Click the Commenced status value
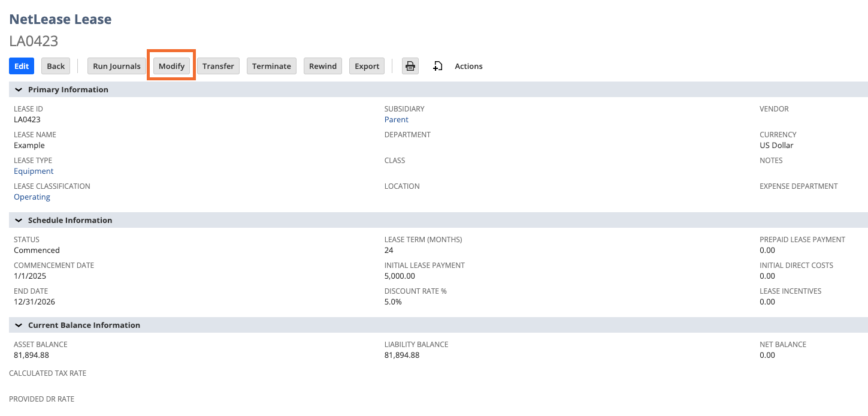The height and width of the screenshot is (416, 868). (x=37, y=250)
